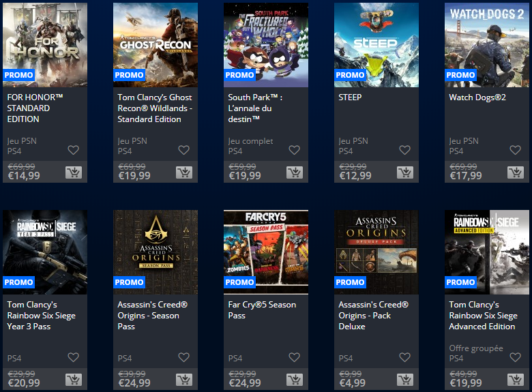Add Assassin's Creed Origins Pack Deluxe to cart
The width and height of the screenshot is (532, 392).
coord(405,380)
